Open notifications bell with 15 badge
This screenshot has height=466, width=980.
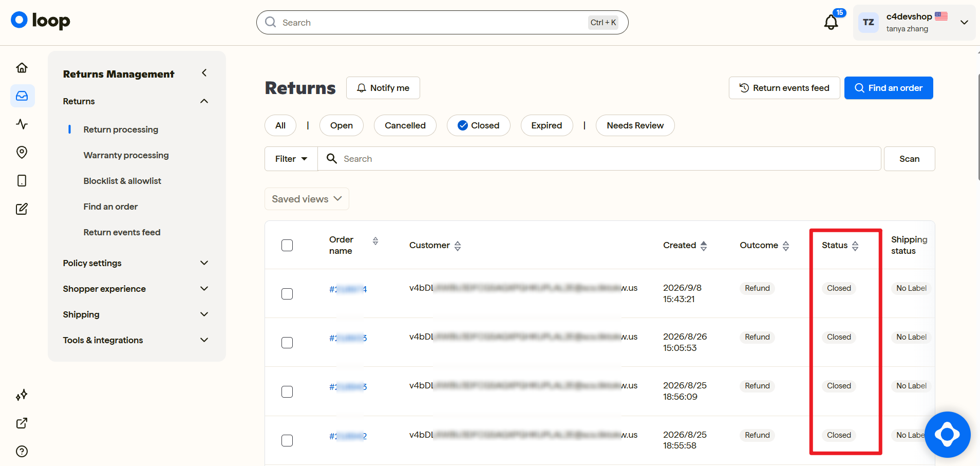[x=832, y=22]
